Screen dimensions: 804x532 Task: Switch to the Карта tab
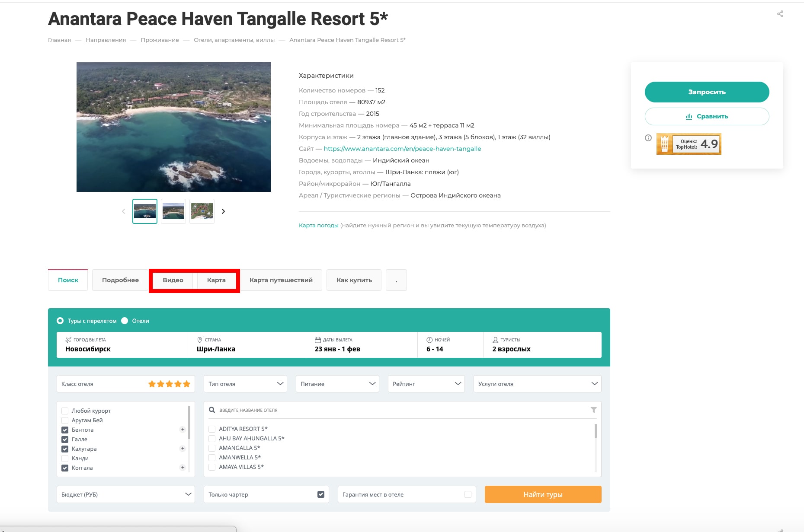point(216,280)
